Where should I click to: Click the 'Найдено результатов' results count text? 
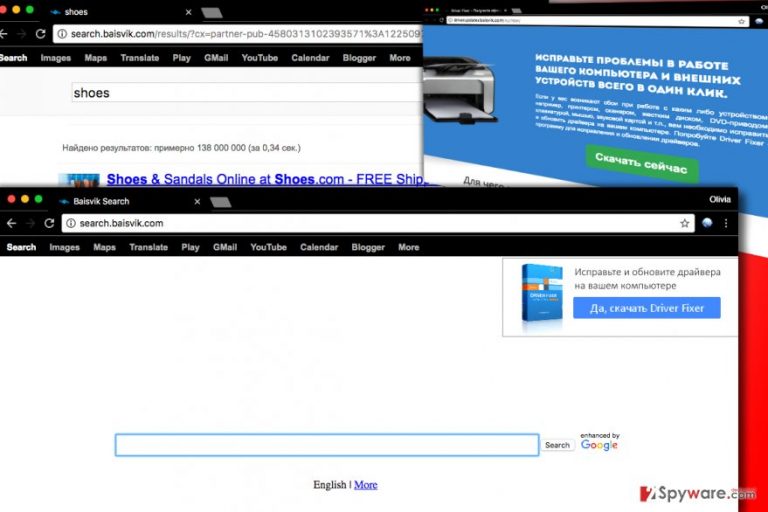(181, 147)
